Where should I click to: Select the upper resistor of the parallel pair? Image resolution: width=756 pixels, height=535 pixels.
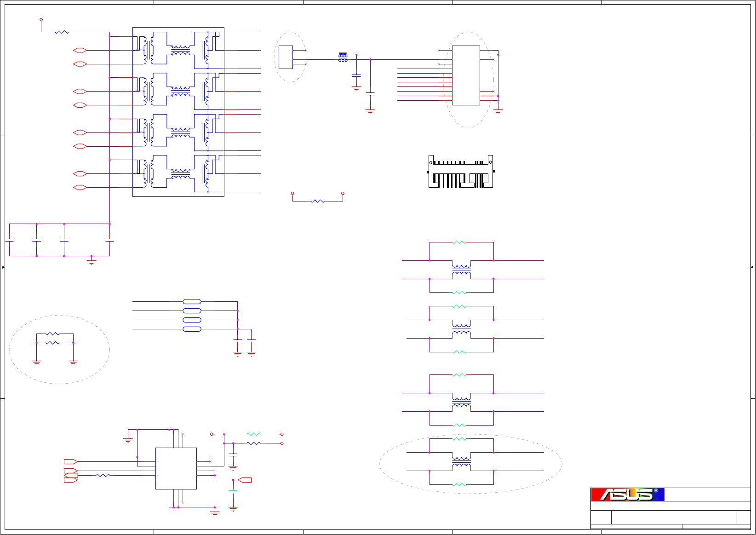click(53, 334)
